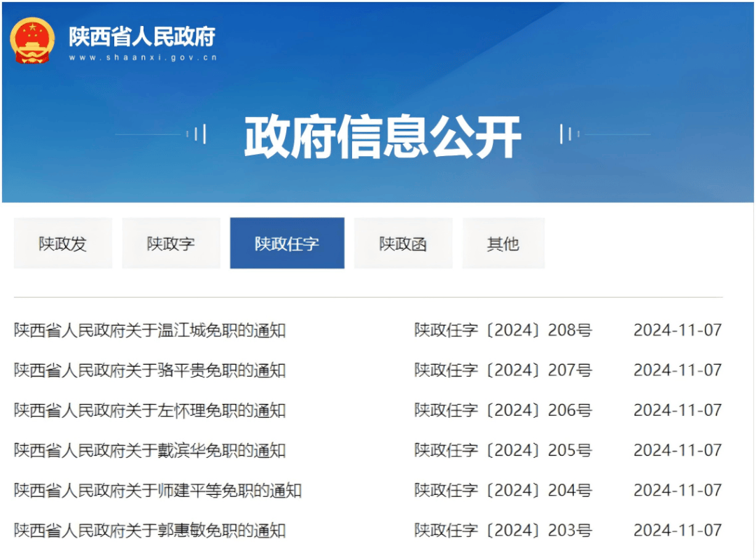The image size is (756, 560).
Task: Click the date beside the 208号 document
Action: point(678,329)
